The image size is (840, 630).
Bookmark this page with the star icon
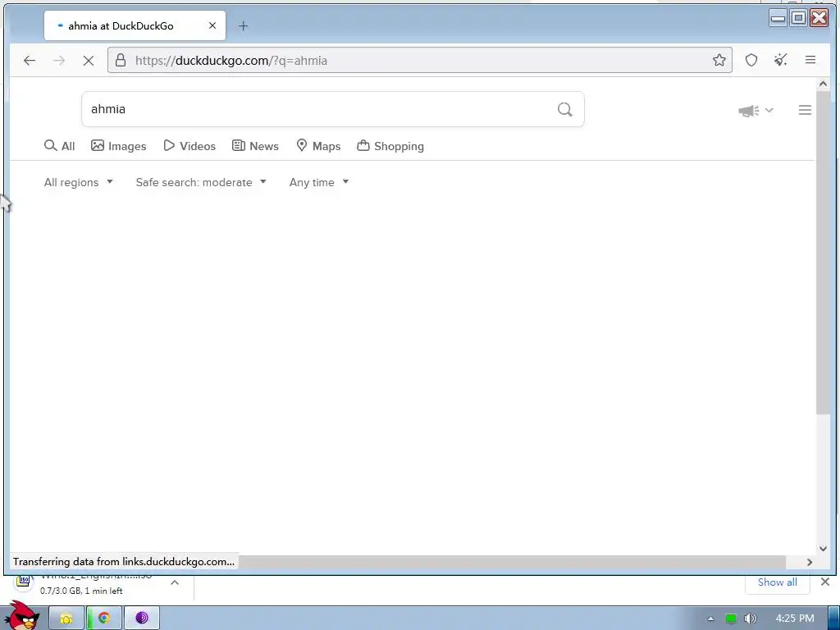pos(719,60)
